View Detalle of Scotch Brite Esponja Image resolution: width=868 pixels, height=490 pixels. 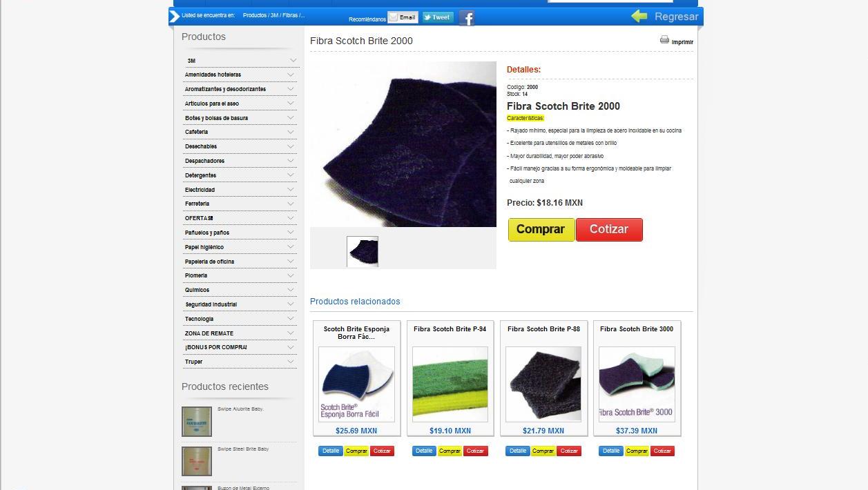[x=331, y=451]
